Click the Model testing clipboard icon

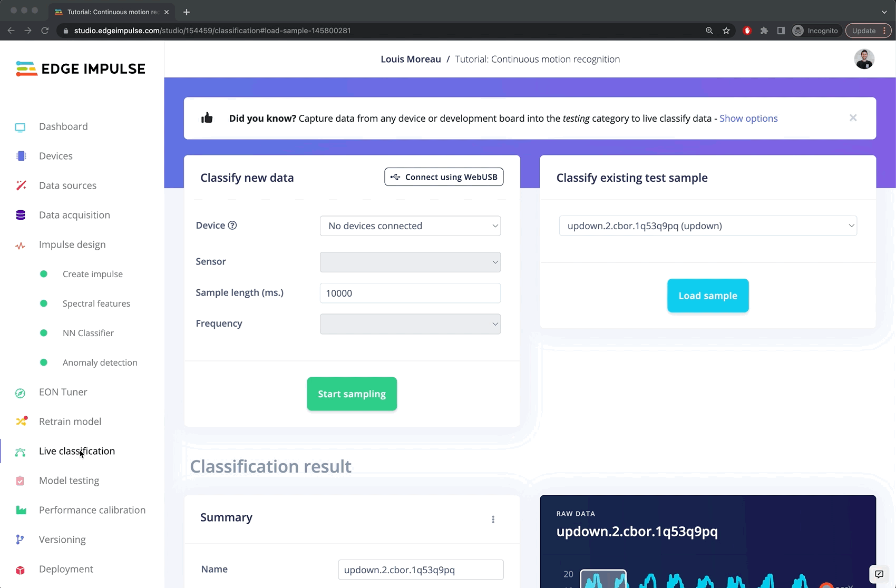(x=20, y=481)
